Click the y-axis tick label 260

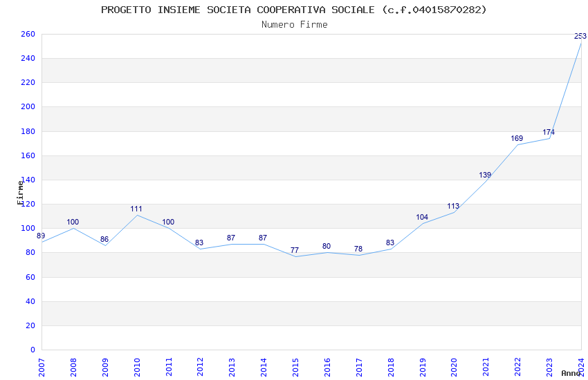click(x=28, y=34)
